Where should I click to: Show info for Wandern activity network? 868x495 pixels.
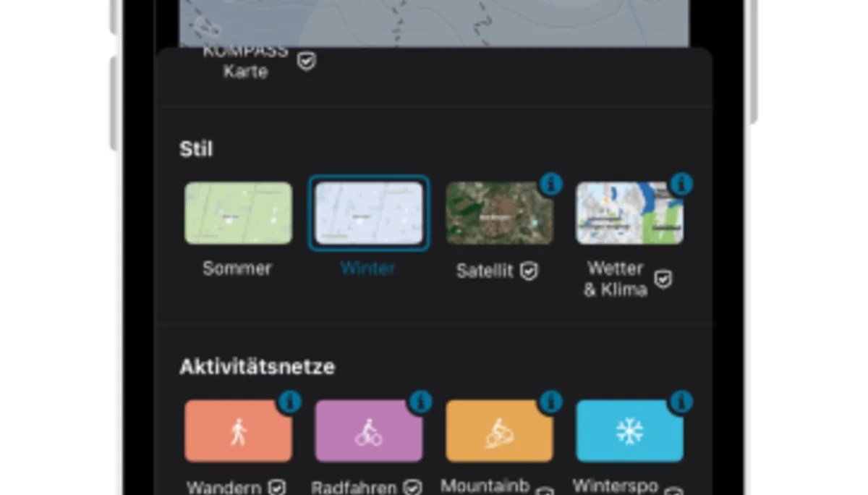pos(290,401)
